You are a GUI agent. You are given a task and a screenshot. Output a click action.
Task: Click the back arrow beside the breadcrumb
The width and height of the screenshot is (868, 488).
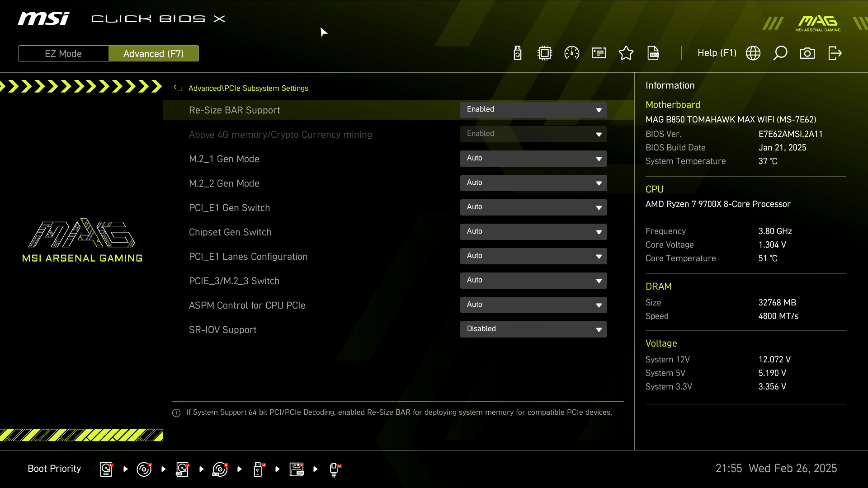[179, 89]
